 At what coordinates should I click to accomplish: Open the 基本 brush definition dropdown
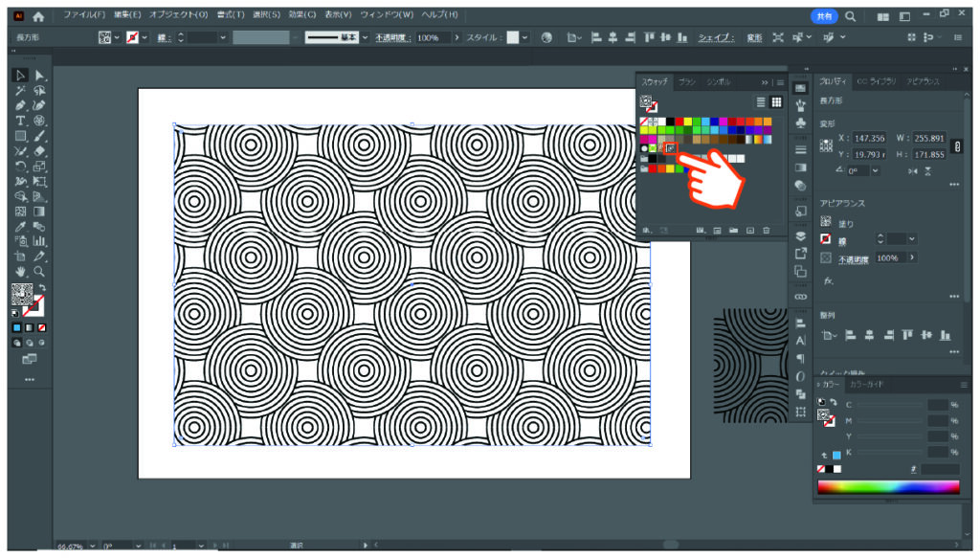click(365, 37)
